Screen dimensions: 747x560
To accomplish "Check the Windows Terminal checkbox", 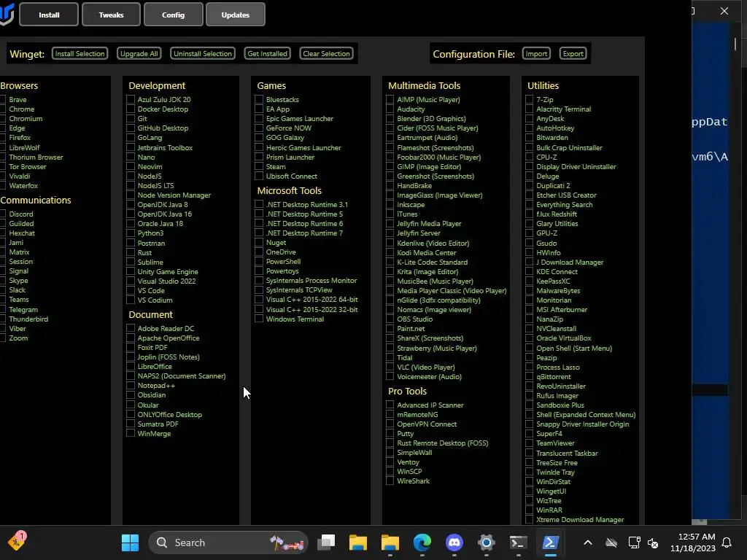I will click(259, 319).
